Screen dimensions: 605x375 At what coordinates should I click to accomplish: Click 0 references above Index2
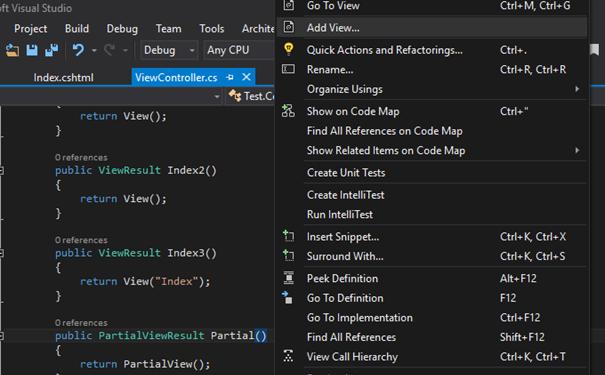[x=81, y=157]
